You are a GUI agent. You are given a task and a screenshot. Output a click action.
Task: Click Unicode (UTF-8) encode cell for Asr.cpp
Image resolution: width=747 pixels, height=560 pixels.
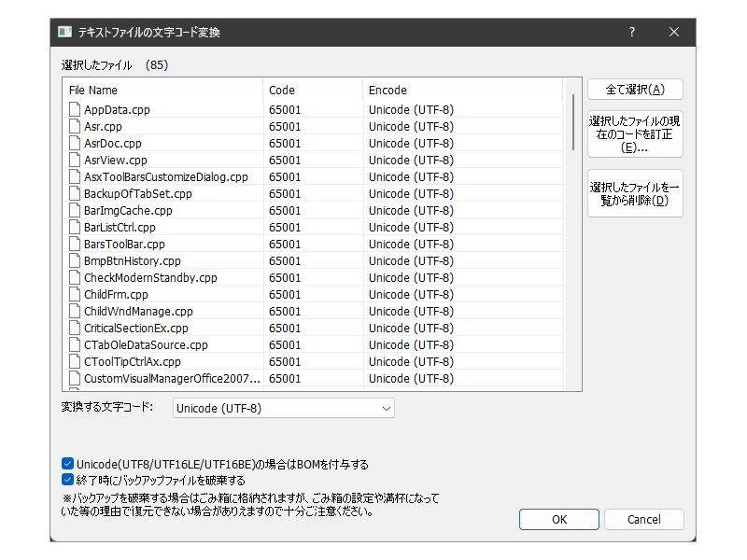pyautogui.click(x=411, y=126)
